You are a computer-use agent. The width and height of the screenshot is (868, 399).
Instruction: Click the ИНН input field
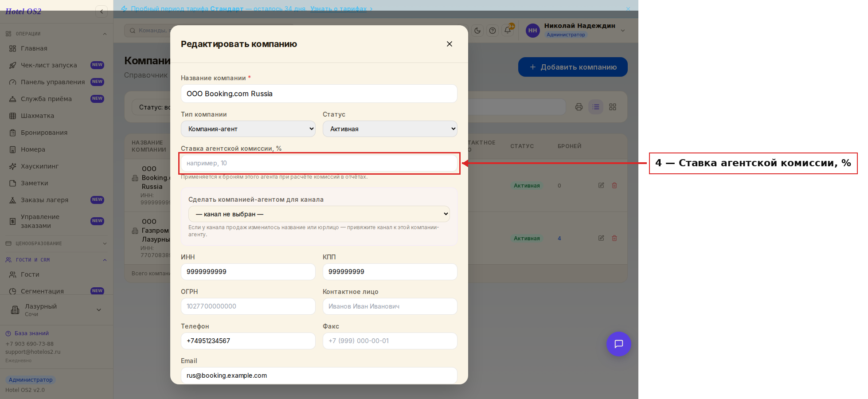click(x=248, y=272)
